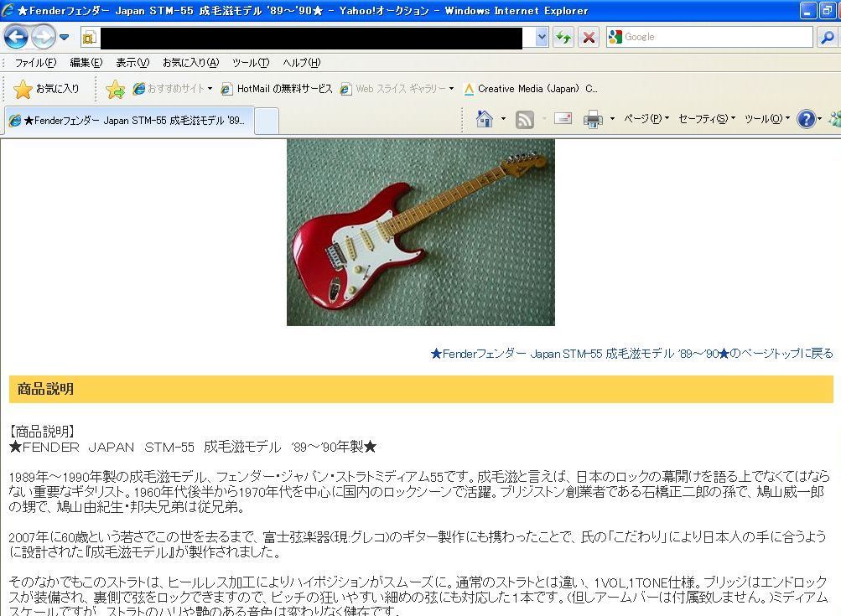Open the HotMail の無料サービス favorite link
This screenshot has width=841, height=616.
pyautogui.click(x=278, y=89)
